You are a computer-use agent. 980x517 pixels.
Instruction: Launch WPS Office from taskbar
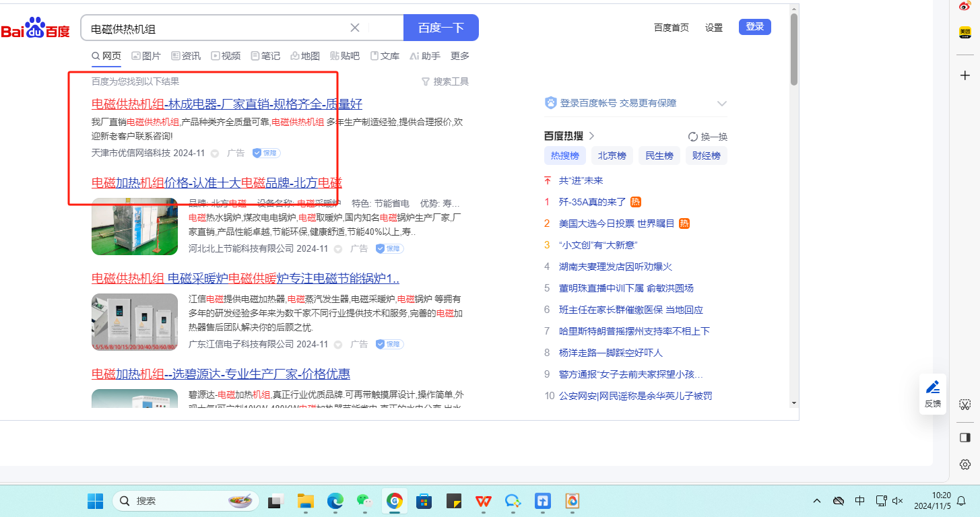tap(483, 501)
